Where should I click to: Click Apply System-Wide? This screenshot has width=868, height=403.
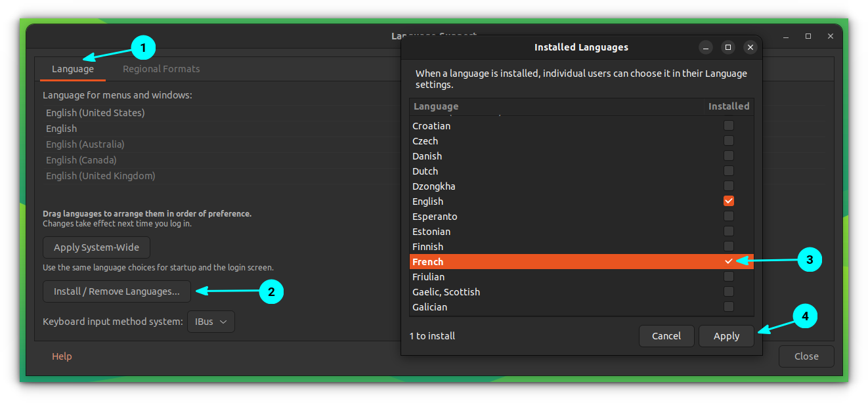(96, 247)
